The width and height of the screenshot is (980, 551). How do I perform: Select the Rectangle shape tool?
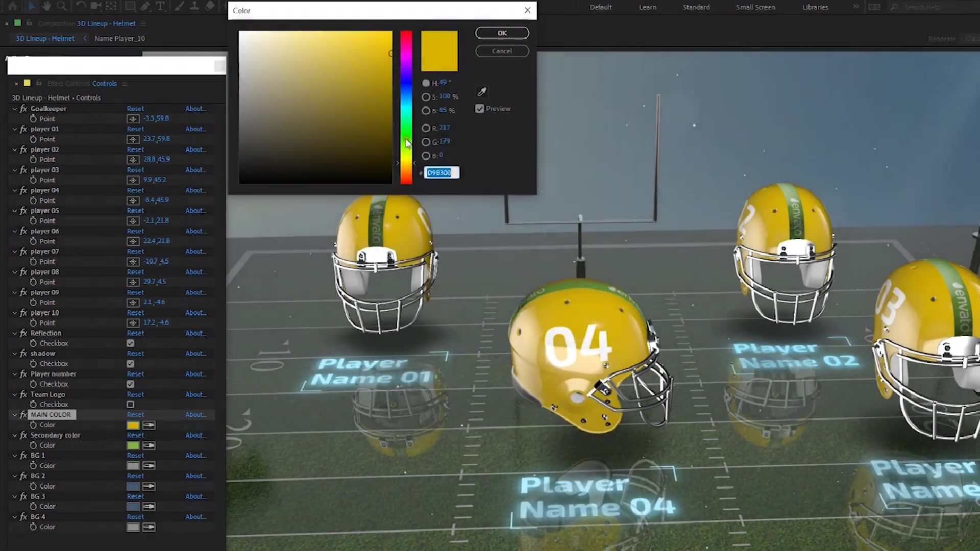(x=130, y=6)
